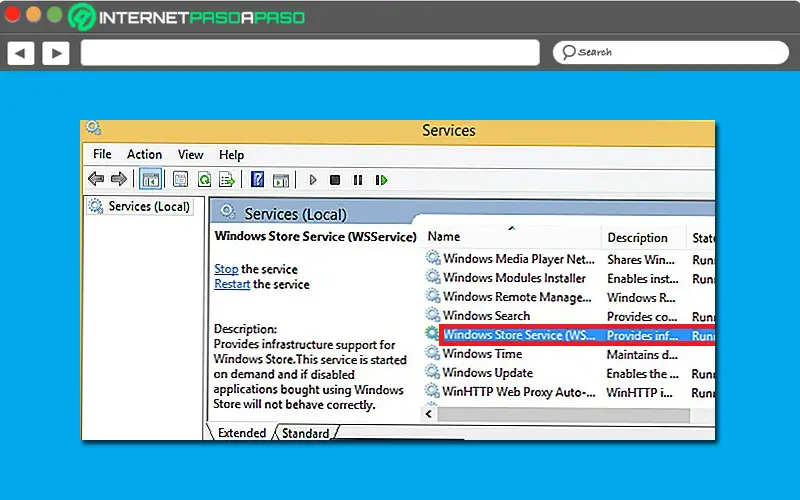Open the Help menu
Screen dimensions: 800x500
pyautogui.click(x=231, y=155)
